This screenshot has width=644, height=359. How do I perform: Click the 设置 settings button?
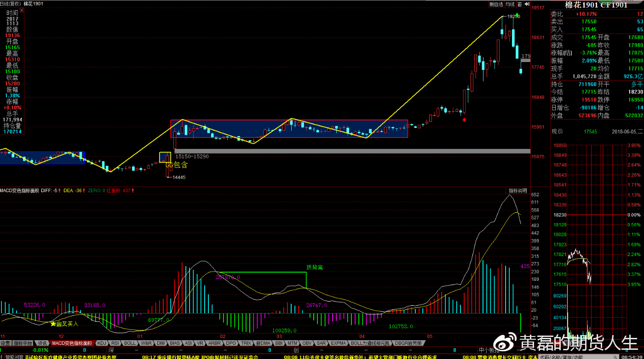(5, 343)
